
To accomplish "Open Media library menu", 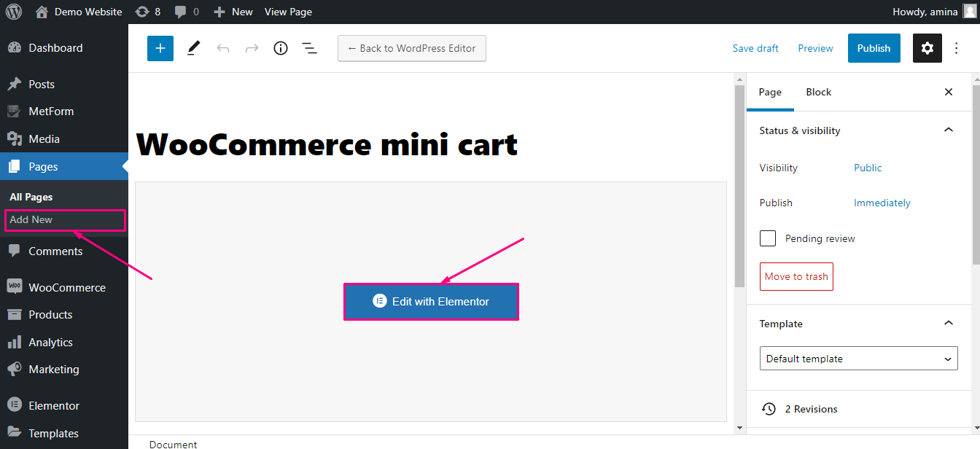I will [x=64, y=139].
